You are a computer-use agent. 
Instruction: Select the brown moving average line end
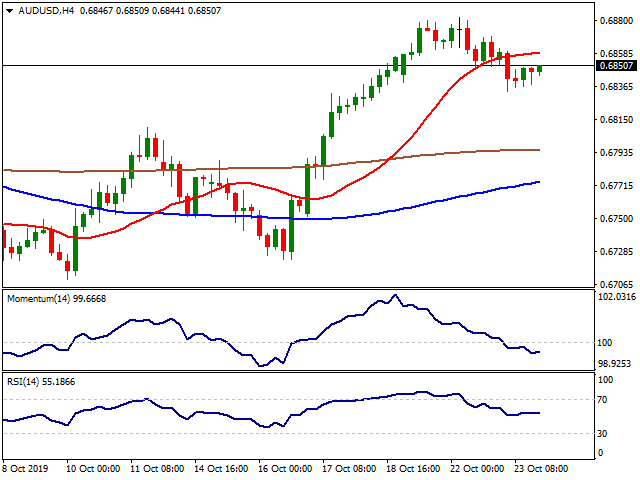point(538,150)
